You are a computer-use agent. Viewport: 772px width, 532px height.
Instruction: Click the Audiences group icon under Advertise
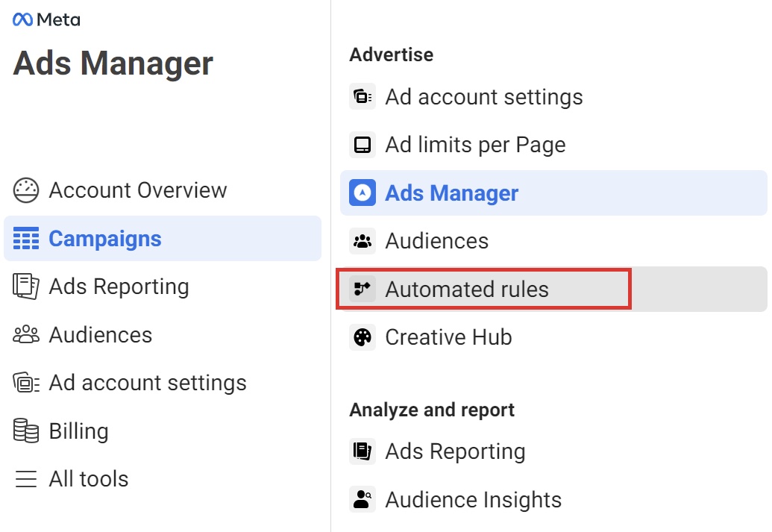(363, 241)
